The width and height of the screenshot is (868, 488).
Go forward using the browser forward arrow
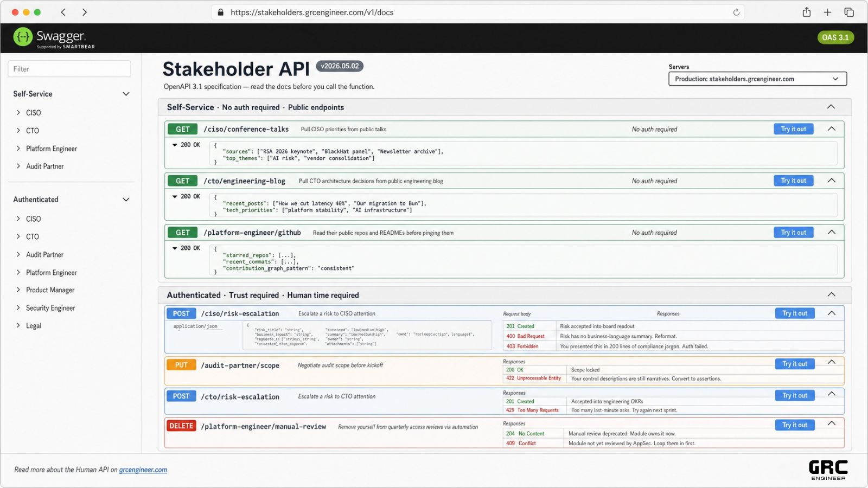[x=85, y=12]
